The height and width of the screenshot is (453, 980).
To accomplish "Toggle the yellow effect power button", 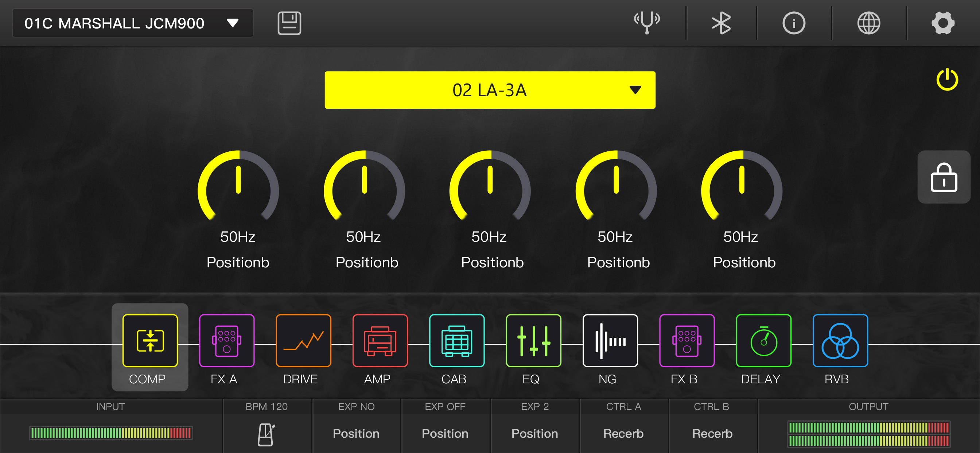I will [947, 80].
